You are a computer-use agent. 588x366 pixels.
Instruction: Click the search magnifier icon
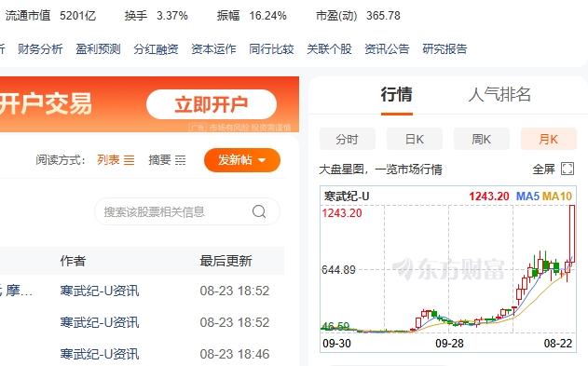click(x=259, y=211)
